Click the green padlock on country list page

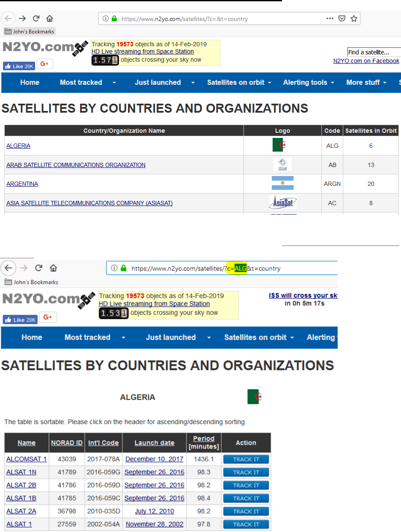tap(114, 19)
